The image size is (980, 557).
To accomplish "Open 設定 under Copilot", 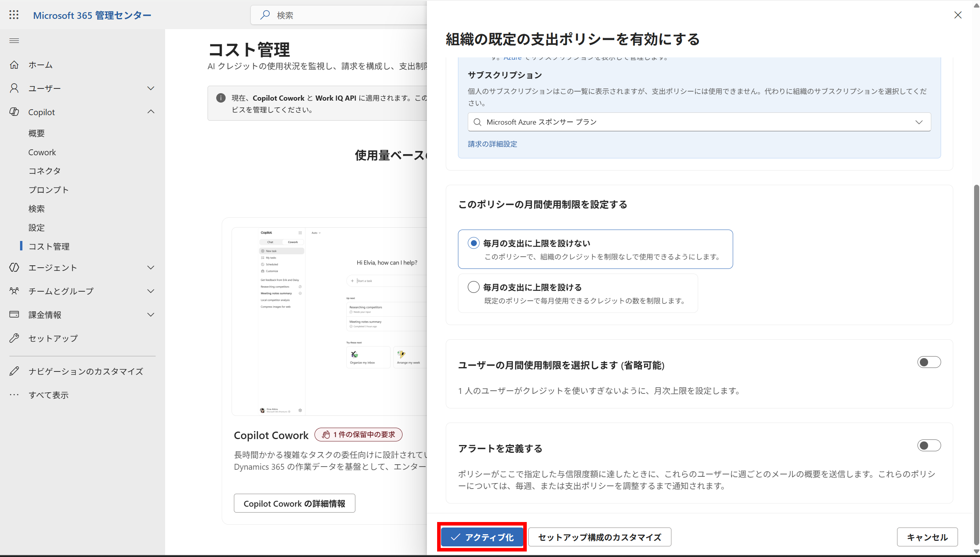I will tap(37, 228).
